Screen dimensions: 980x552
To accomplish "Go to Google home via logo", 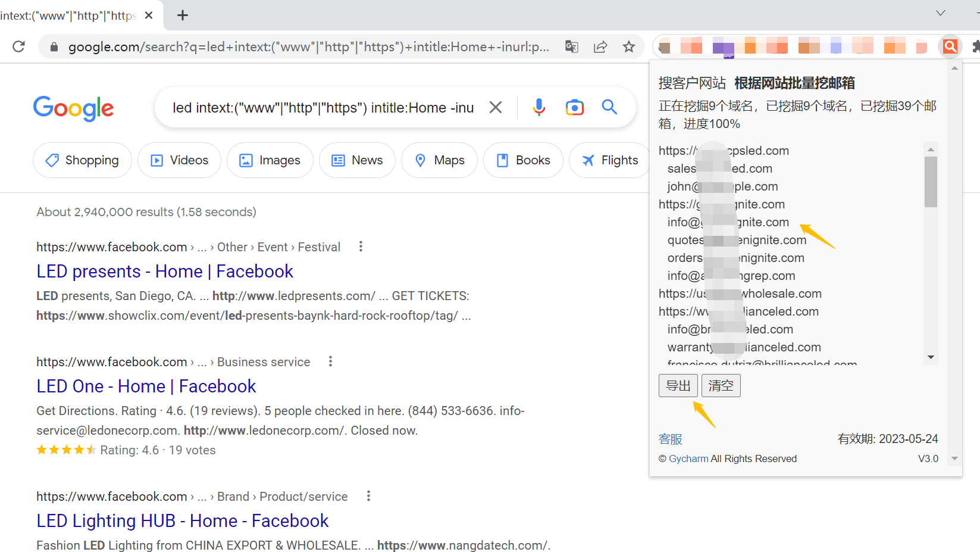I will pyautogui.click(x=73, y=108).
